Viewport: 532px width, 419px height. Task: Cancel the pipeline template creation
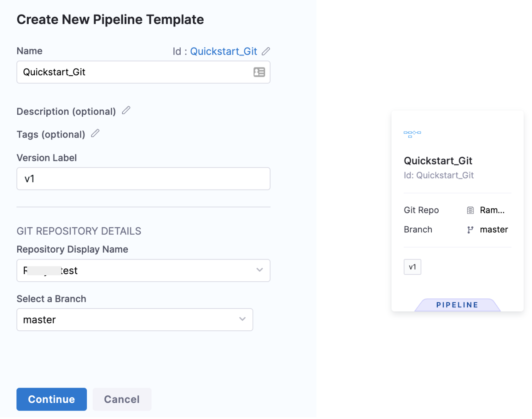pyautogui.click(x=122, y=400)
